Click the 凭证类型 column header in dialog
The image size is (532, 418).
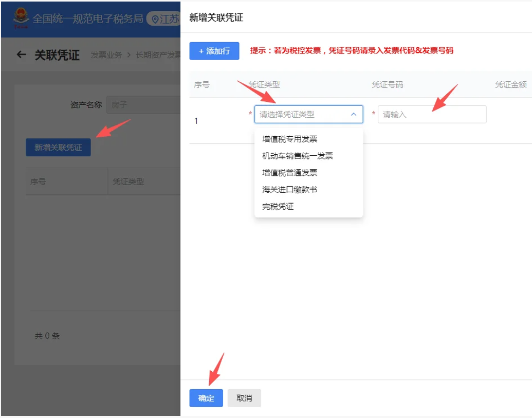coord(264,84)
